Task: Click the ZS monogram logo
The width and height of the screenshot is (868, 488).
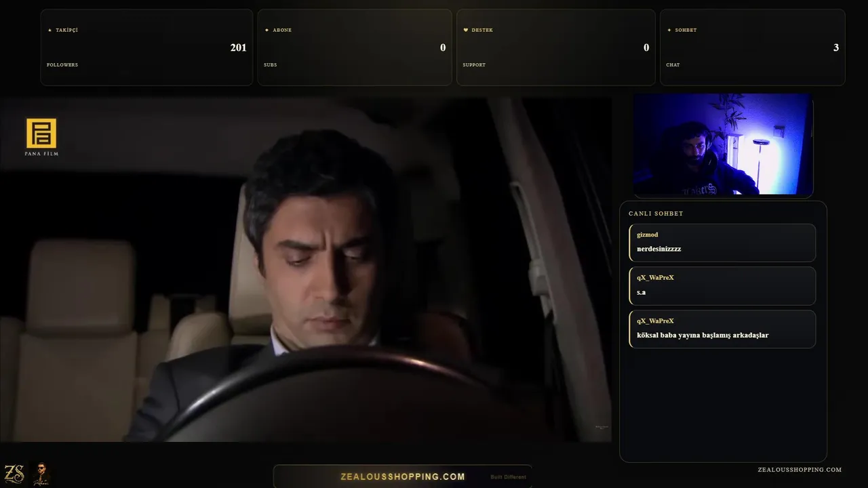Action: (14, 474)
